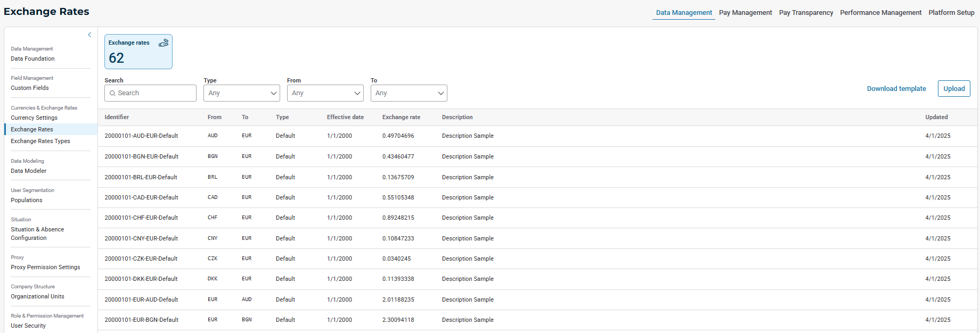Open the Platform Setup tab
The height and width of the screenshot is (333, 980).
[x=951, y=13]
